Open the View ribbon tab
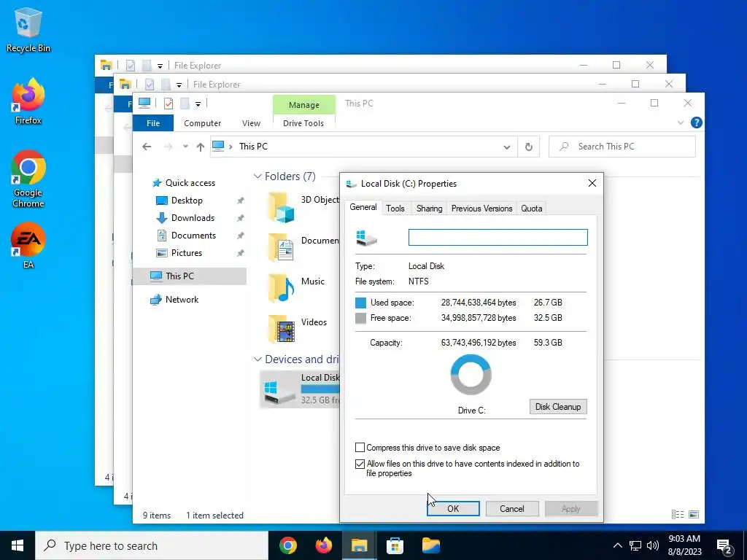The height and width of the screenshot is (560, 747). (251, 122)
